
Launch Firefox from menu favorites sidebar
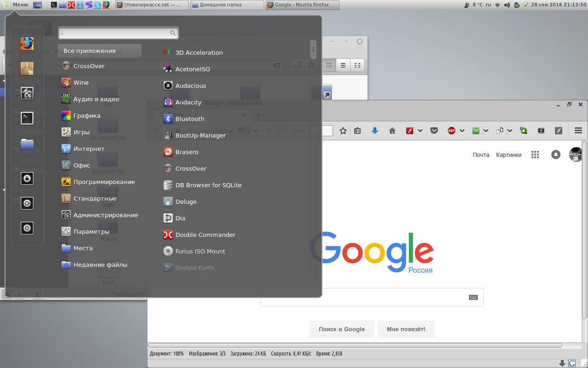(x=27, y=44)
